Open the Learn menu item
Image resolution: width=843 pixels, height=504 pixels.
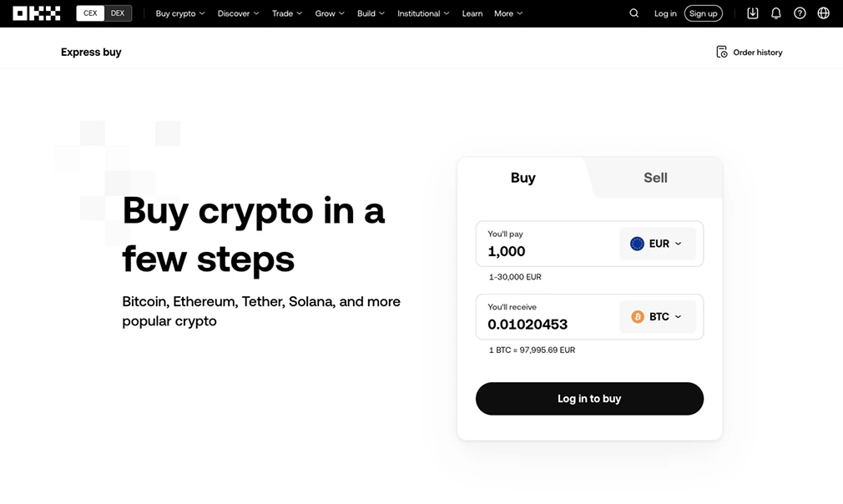(x=472, y=13)
